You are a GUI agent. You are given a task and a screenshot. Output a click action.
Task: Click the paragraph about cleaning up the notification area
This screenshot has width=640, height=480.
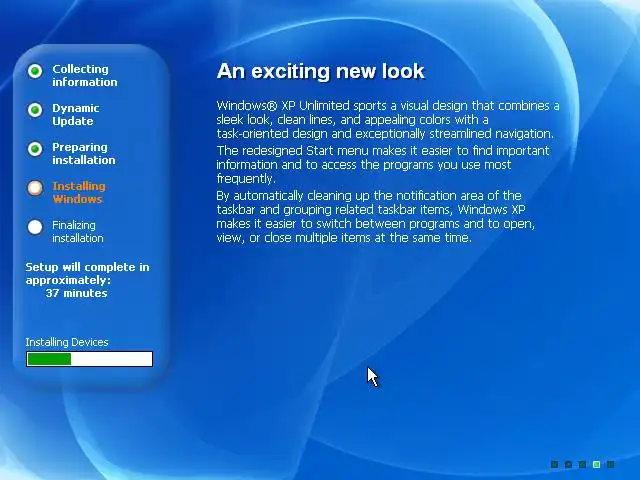tap(376, 216)
